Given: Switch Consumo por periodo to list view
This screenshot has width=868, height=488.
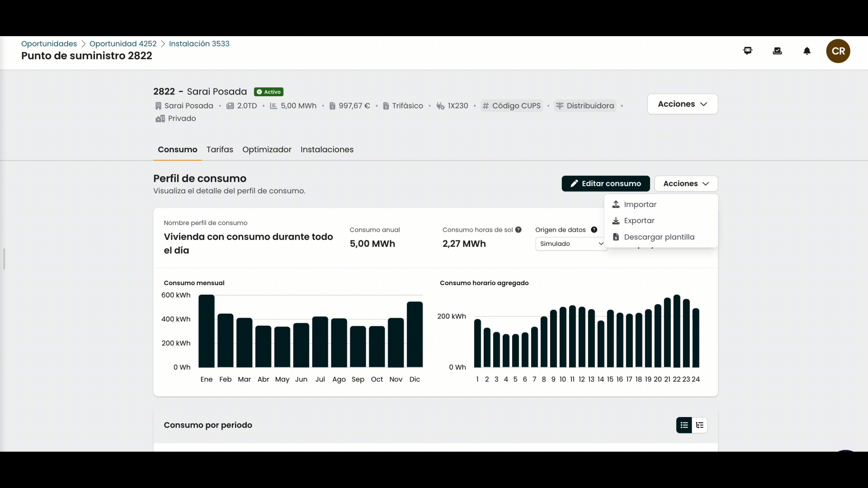Looking at the screenshot, I should click(x=684, y=425).
